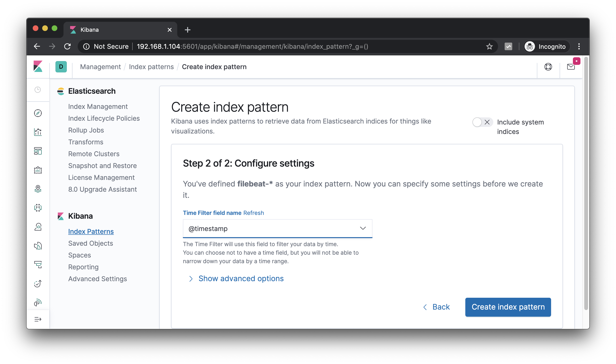The height and width of the screenshot is (364, 616).
Task: Open Maps sidebar icon
Action: [38, 189]
